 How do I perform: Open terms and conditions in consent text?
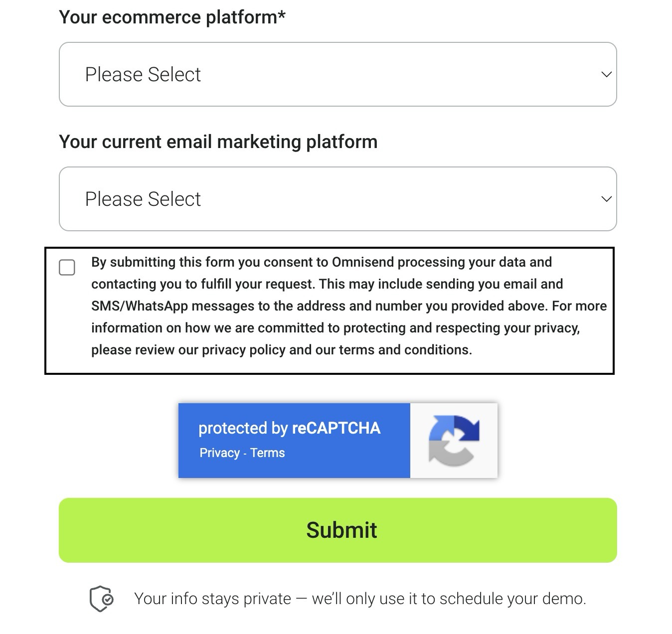(404, 350)
